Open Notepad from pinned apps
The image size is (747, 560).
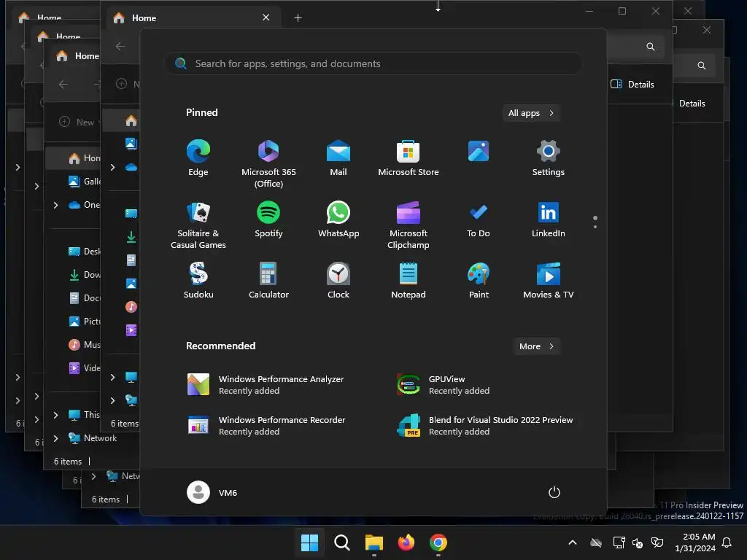(x=409, y=281)
